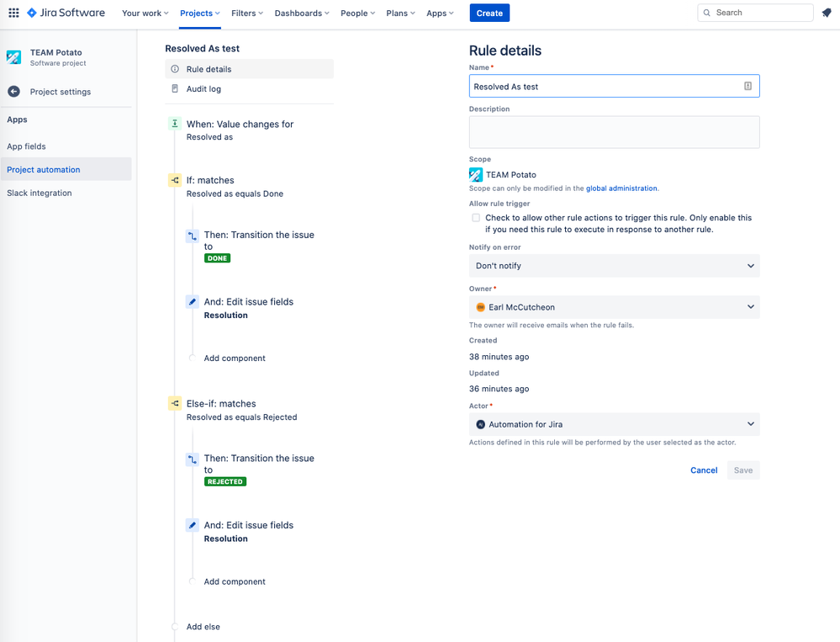Select the Value changes trigger icon
Screen dimensions: 840x642
tap(175, 124)
